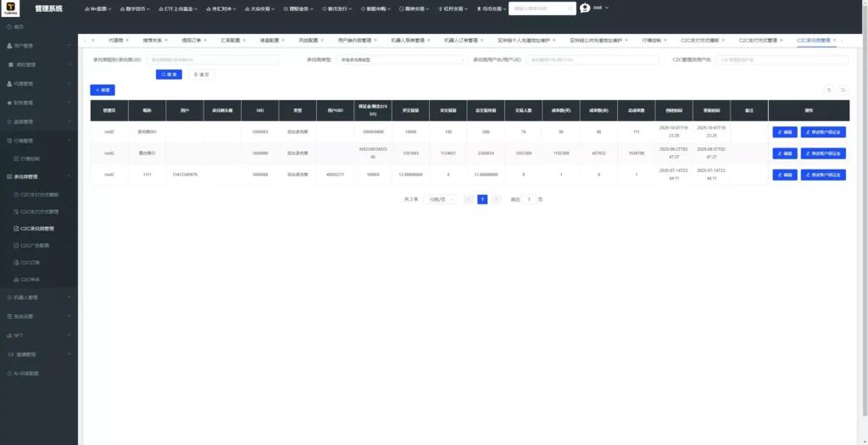Click the TURING logo icon
868x445 pixels.
[10, 8]
